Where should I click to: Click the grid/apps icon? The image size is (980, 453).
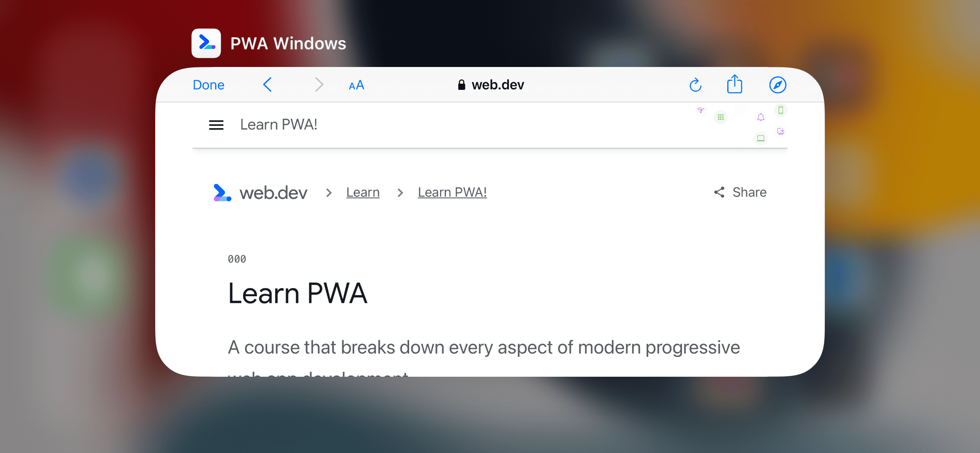pos(721,117)
